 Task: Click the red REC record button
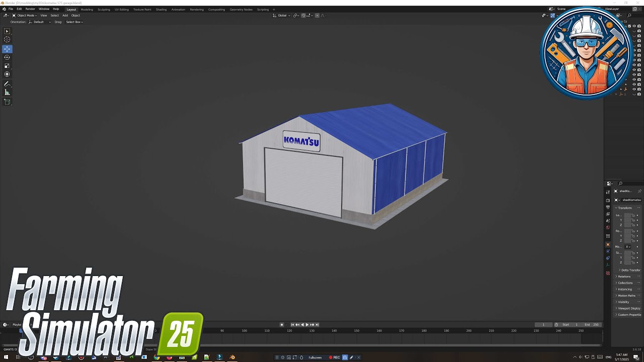[x=335, y=357]
